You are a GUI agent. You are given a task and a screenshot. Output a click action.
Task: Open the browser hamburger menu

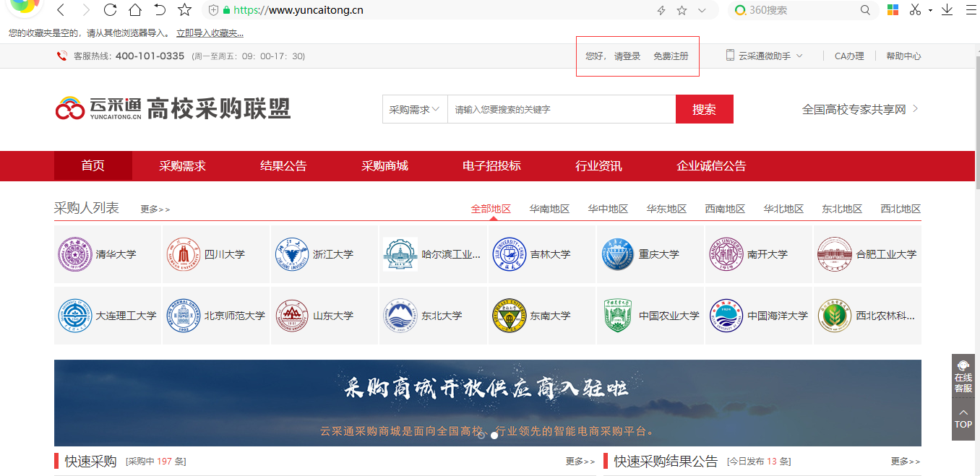pos(971,10)
